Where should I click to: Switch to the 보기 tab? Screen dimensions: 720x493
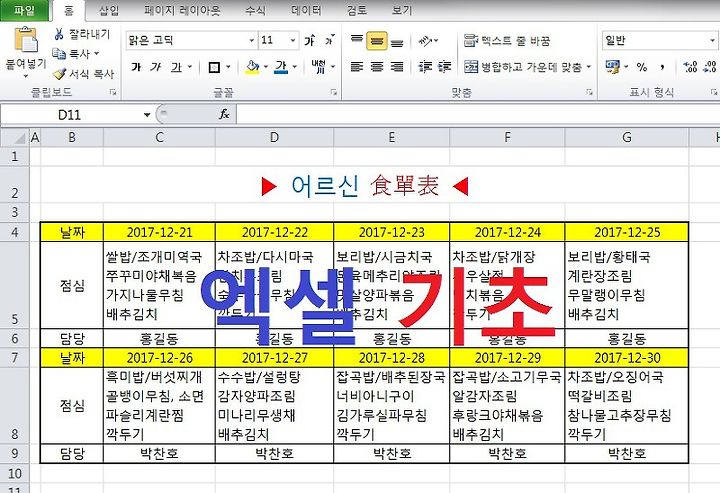(x=402, y=10)
